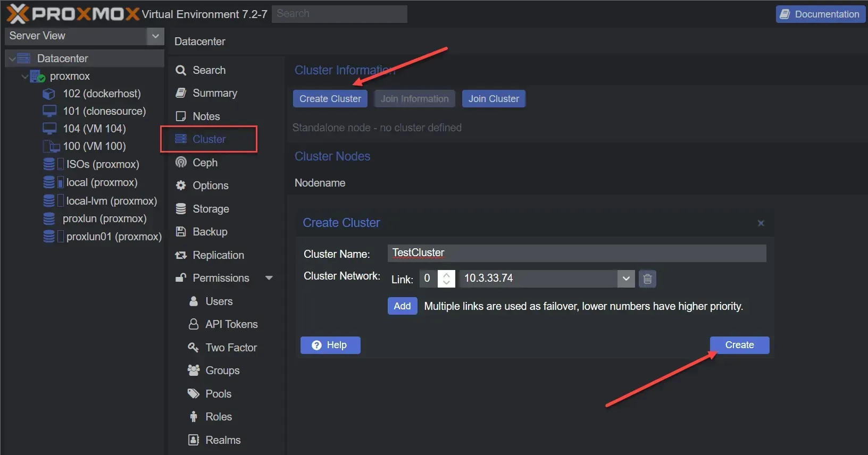Viewport: 868px width, 455px height.
Task: Click the magnifier icon beside Search
Action: click(181, 70)
